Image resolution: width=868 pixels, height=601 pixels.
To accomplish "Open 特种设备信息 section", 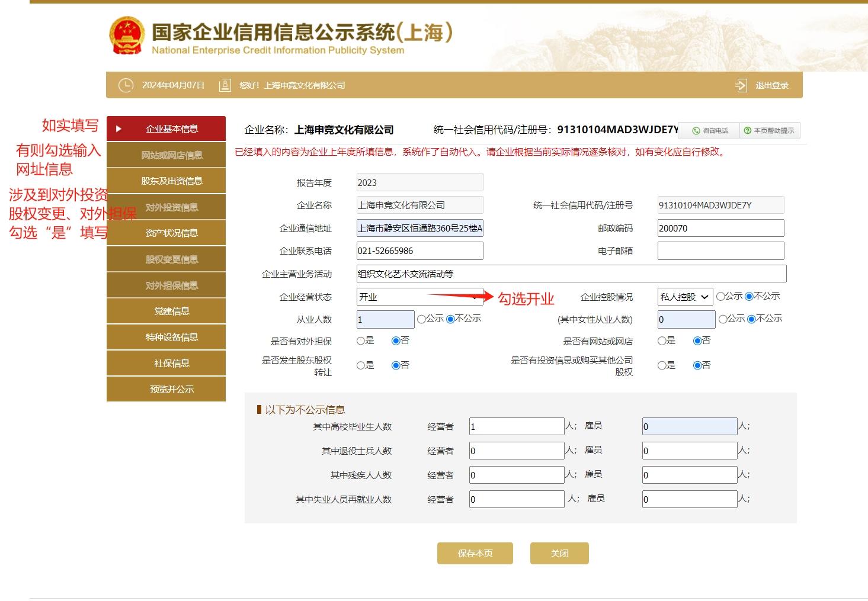I will point(166,337).
